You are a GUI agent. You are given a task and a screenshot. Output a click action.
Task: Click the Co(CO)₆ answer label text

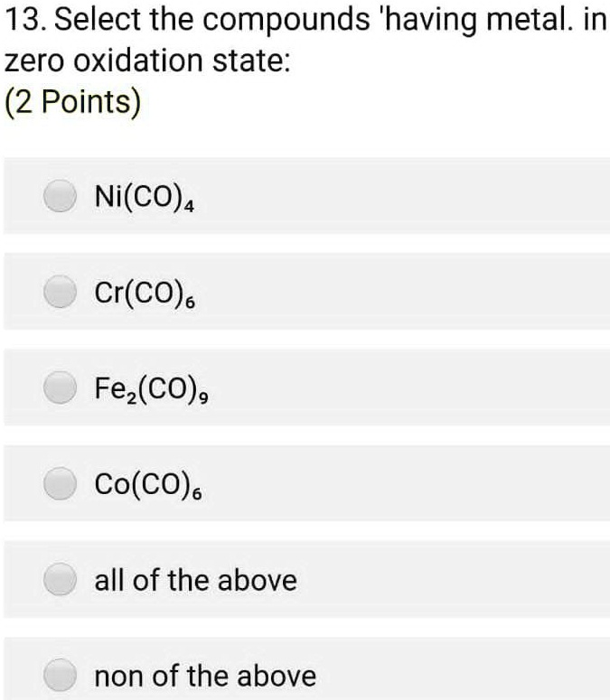(148, 485)
